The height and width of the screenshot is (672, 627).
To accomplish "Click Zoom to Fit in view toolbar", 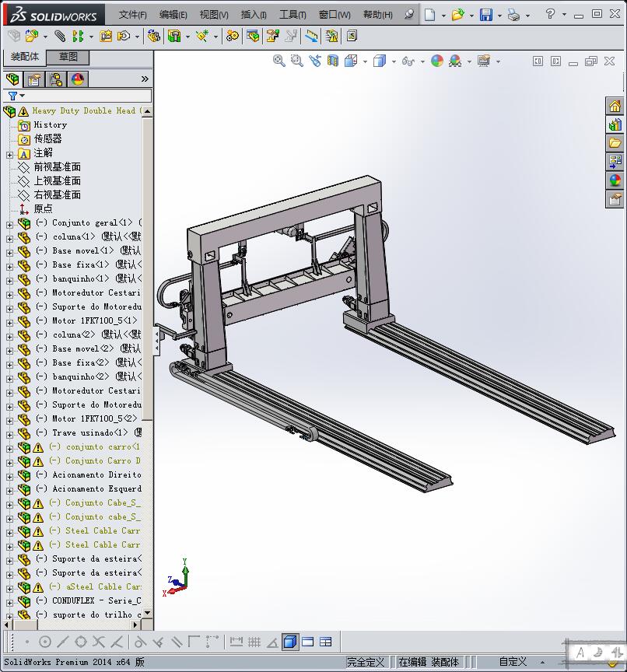I will coord(279,61).
